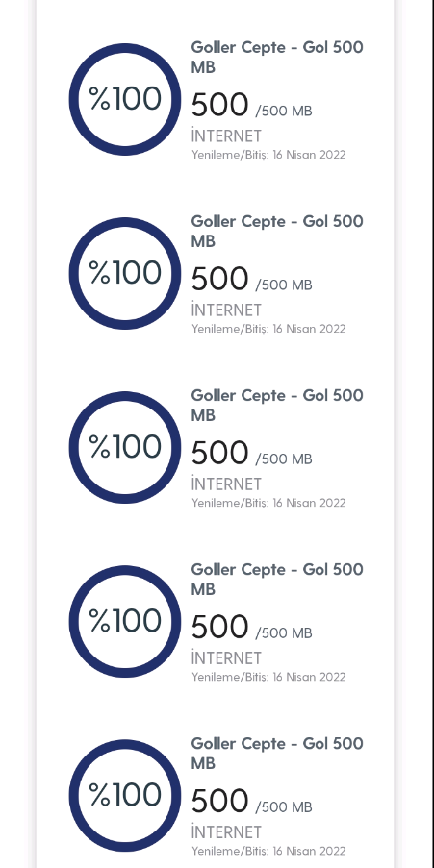Click the first package's 500 /500 MB remaining amount
434x868 pixels.
click(251, 105)
